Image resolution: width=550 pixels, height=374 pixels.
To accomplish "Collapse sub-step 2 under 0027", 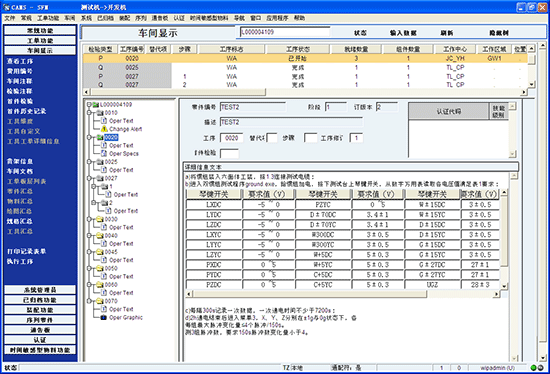I will click(94, 203).
